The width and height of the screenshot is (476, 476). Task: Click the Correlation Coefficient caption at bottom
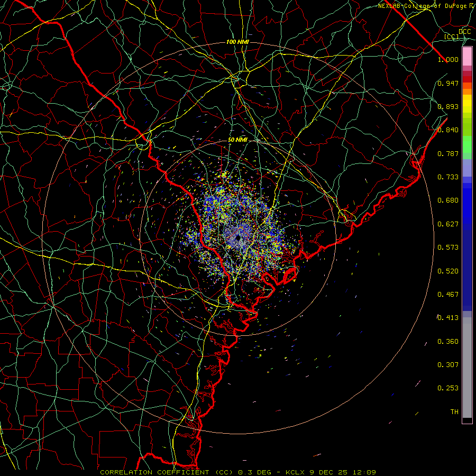point(238,472)
